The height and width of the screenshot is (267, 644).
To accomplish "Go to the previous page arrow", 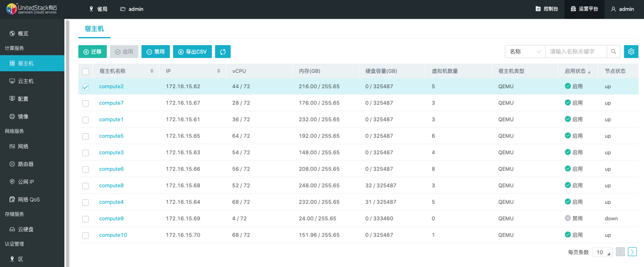I will [x=621, y=252].
